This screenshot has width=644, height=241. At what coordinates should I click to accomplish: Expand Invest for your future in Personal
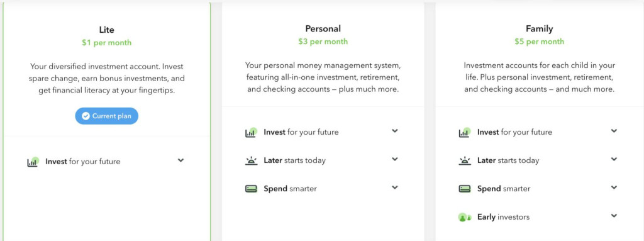tap(395, 131)
